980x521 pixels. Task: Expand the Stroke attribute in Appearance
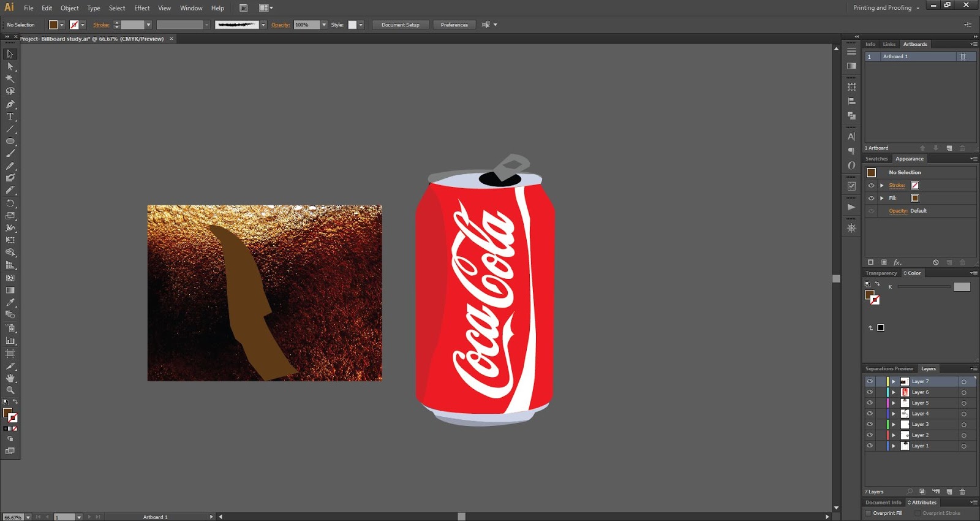[x=882, y=185]
